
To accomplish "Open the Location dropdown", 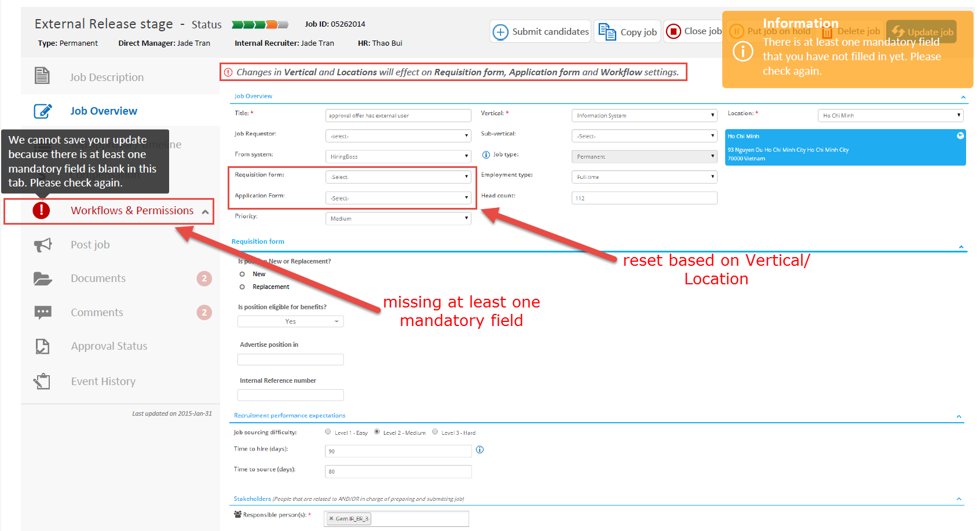I will 890,116.
